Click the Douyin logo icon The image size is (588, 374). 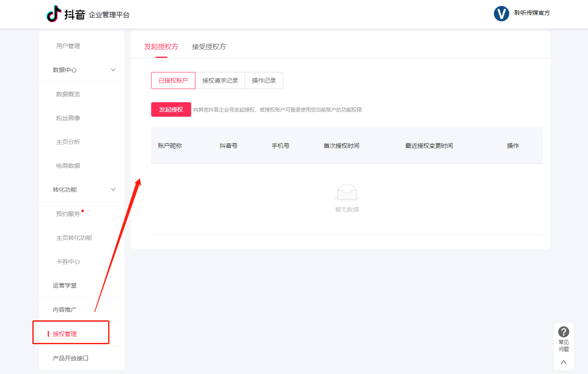pos(54,14)
